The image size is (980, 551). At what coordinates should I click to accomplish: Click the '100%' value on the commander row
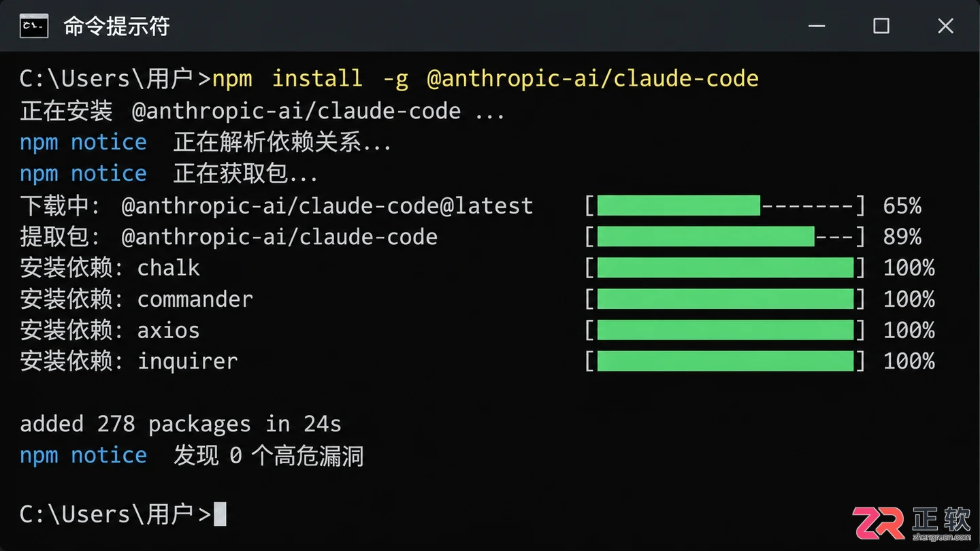point(909,299)
